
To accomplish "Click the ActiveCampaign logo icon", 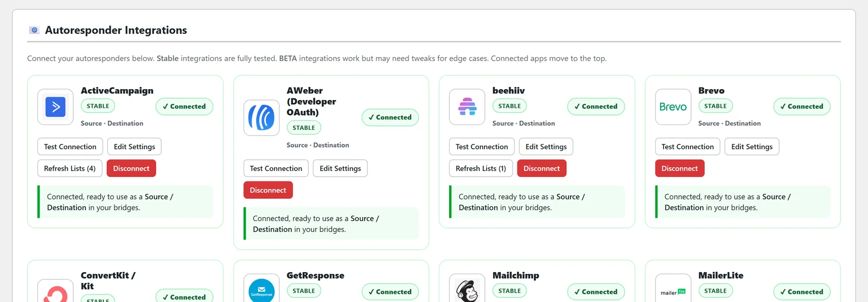I will (55, 107).
